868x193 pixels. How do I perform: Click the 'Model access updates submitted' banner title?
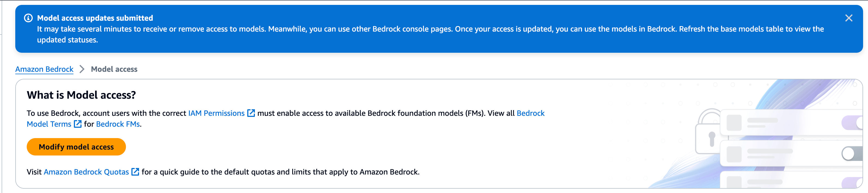click(95, 18)
